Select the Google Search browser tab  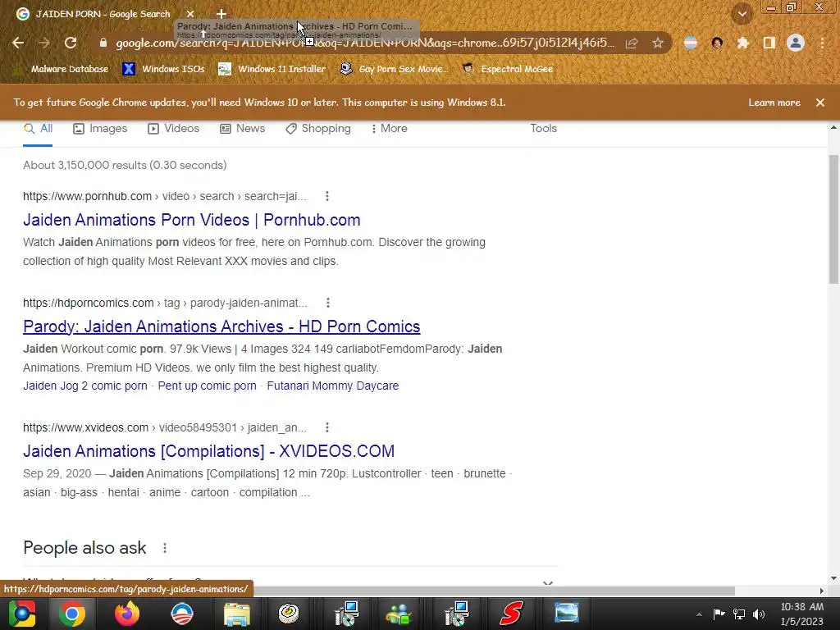pos(102,14)
